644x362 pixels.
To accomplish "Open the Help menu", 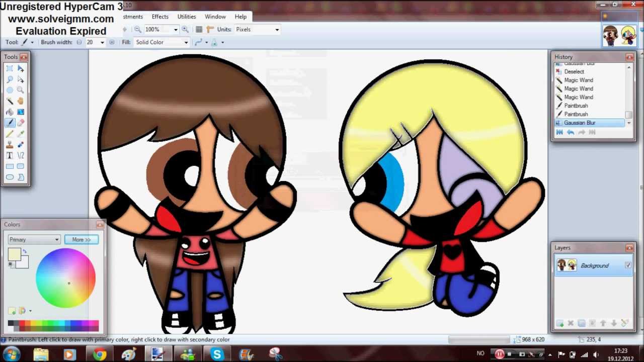I will [240, 17].
